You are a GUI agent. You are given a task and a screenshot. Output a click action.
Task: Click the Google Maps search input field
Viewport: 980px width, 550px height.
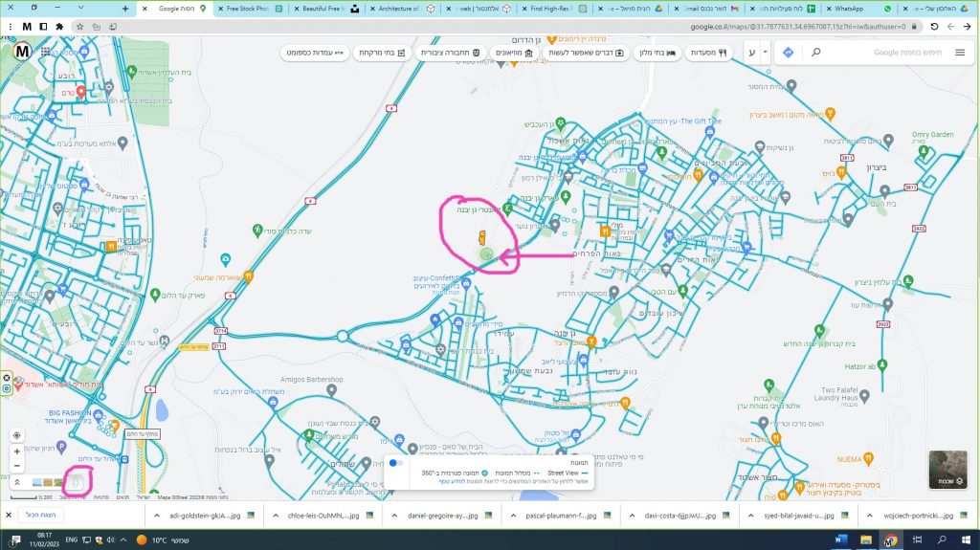point(887,53)
